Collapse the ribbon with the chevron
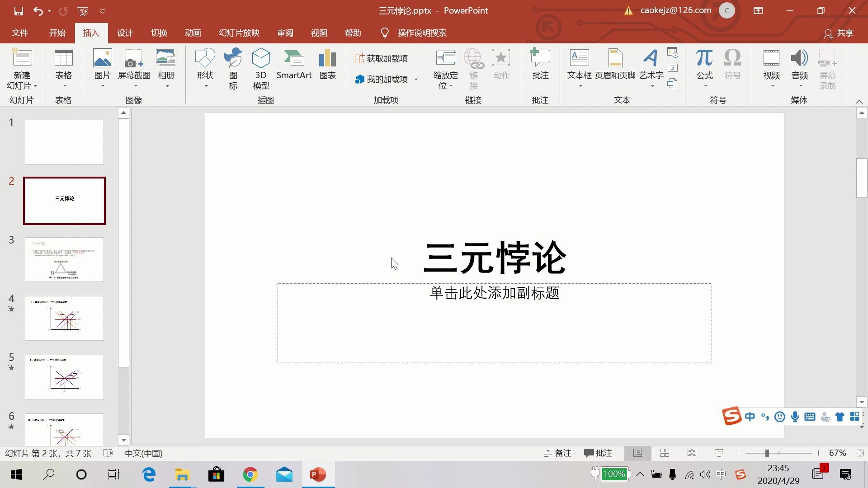 [859, 101]
